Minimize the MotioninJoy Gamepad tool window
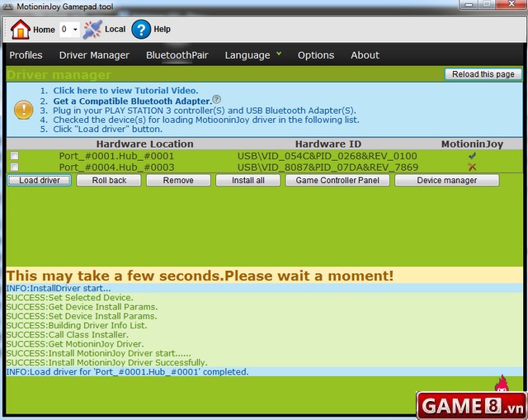 tap(469, 4)
